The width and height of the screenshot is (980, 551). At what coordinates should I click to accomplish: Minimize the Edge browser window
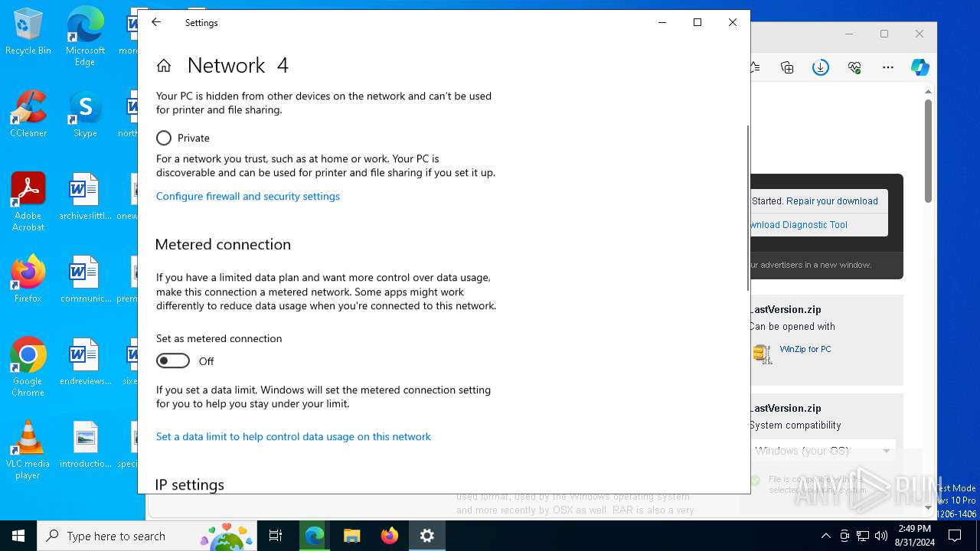(x=849, y=34)
